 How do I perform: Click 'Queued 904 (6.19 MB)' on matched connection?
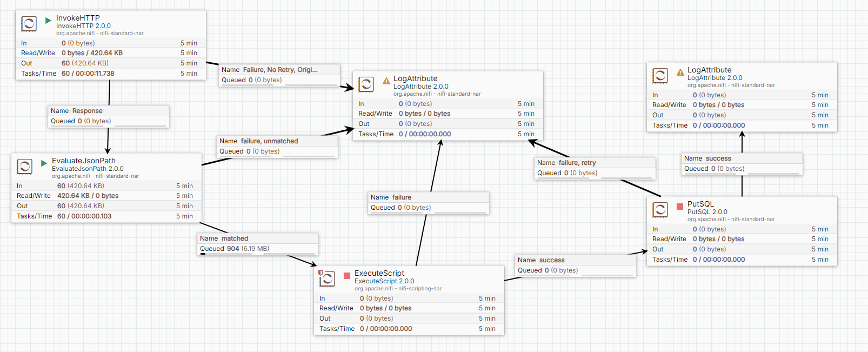(235, 249)
